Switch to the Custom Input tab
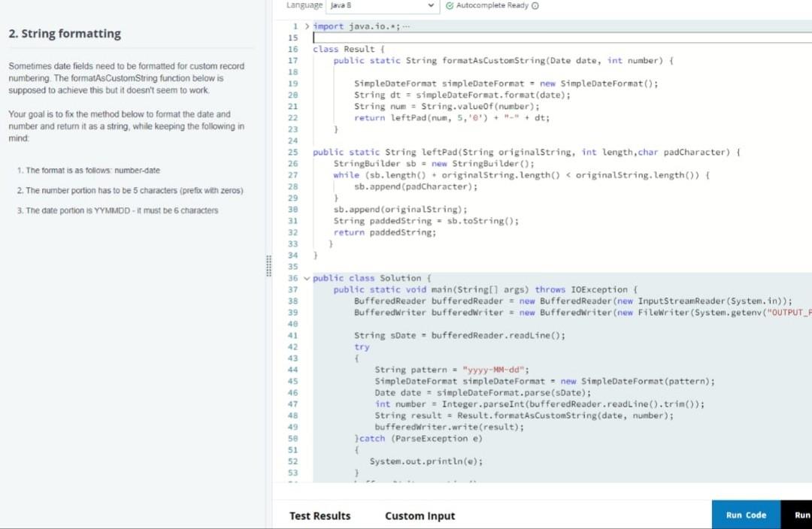 [x=420, y=516]
